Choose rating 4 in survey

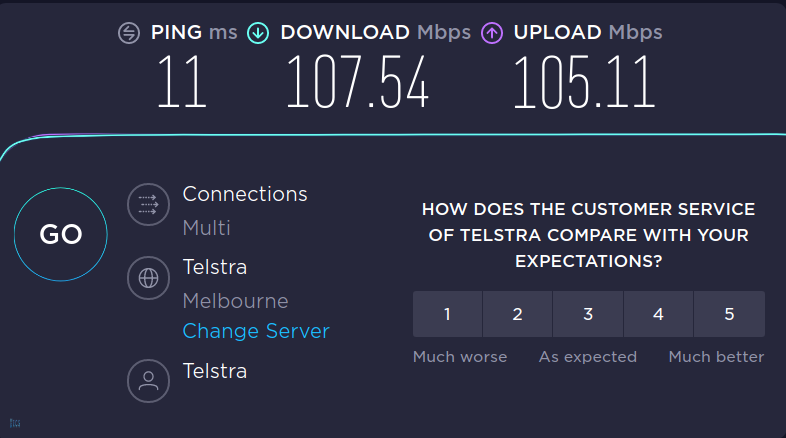[658, 314]
